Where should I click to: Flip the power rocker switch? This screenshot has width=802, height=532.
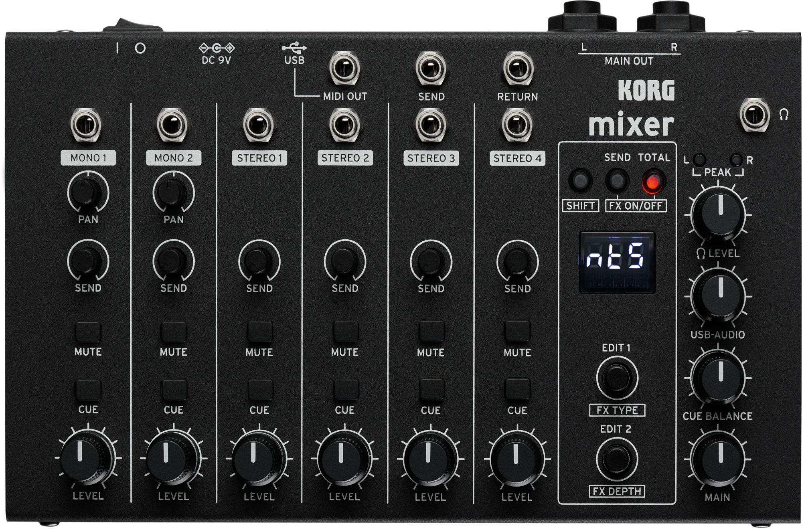(x=132, y=25)
